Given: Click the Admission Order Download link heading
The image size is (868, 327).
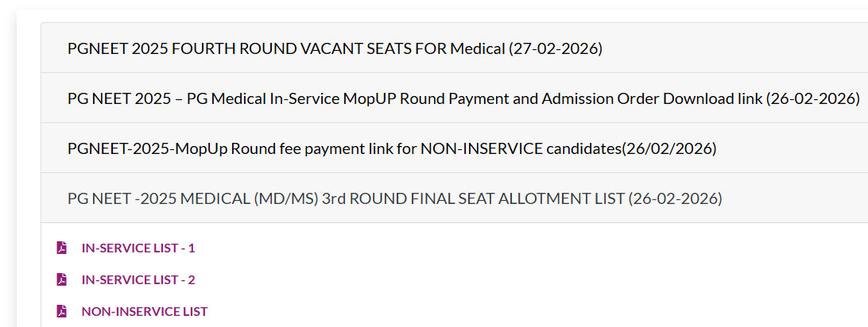Looking at the screenshot, I should (x=463, y=98).
